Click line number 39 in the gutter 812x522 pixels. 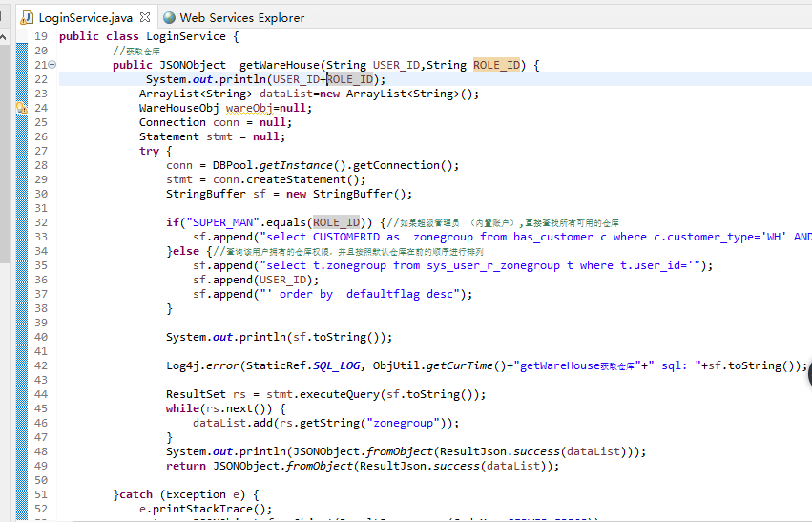tap(41, 323)
